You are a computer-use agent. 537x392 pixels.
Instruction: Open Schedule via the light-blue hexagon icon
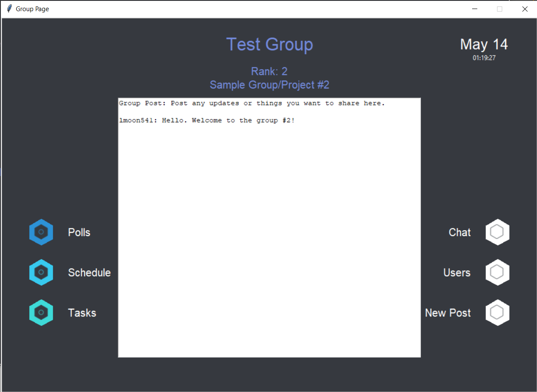pyautogui.click(x=41, y=272)
